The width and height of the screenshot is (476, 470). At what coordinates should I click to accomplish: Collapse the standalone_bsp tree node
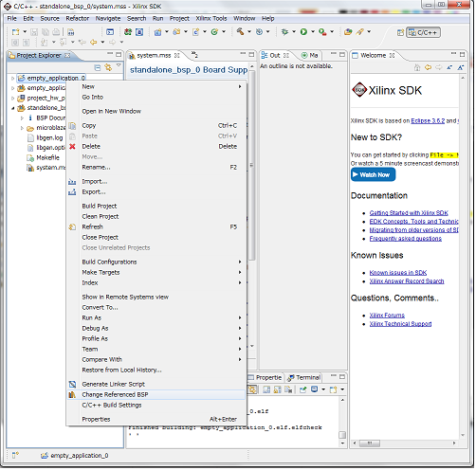[x=12, y=108]
